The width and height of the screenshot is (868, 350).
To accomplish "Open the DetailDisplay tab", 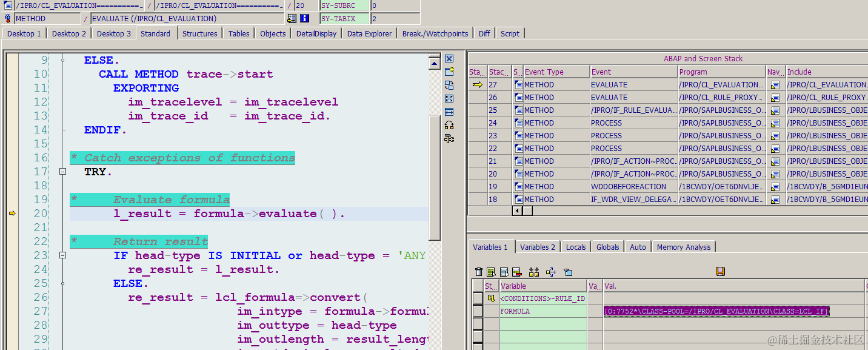I will (316, 33).
